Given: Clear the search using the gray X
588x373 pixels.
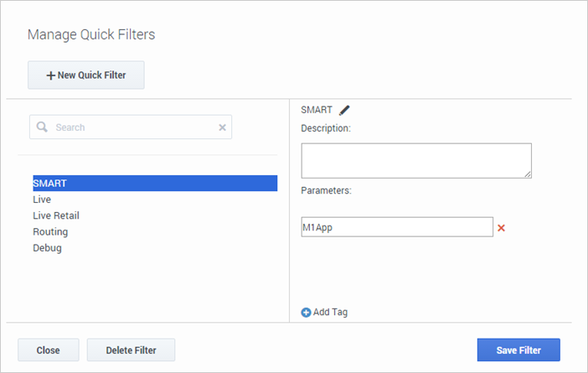Looking at the screenshot, I should (x=222, y=127).
